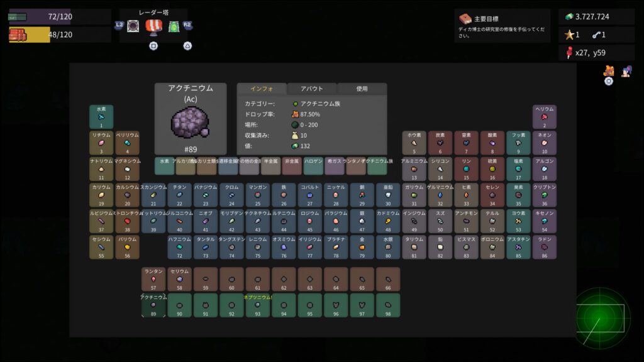Click the Helium (ヘリウム) element tile
This screenshot has width=644, height=362.
545,117
